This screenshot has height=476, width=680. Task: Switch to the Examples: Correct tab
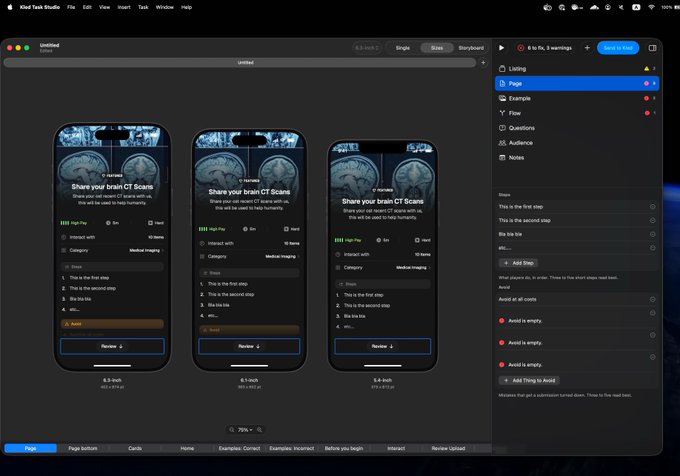pos(239,448)
